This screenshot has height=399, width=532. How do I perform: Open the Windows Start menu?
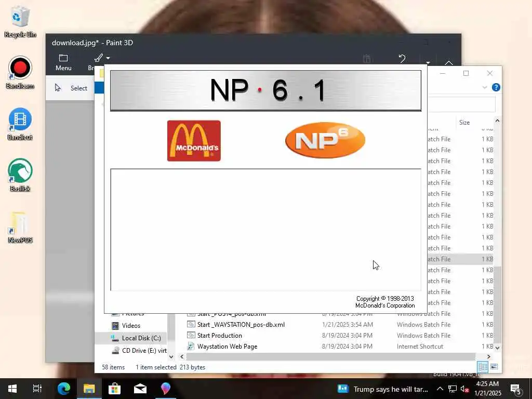pos(12,389)
